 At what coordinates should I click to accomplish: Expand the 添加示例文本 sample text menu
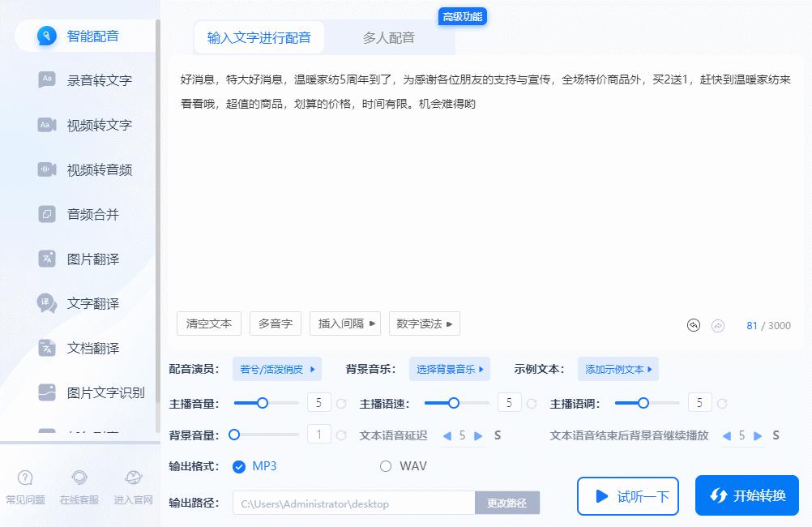618,369
